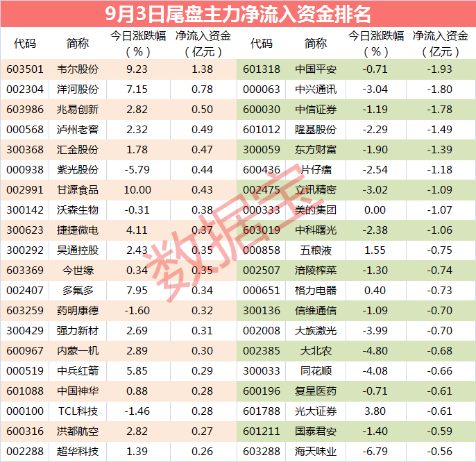Click stock name TCL科技
The image size is (476, 462).
[78, 411]
